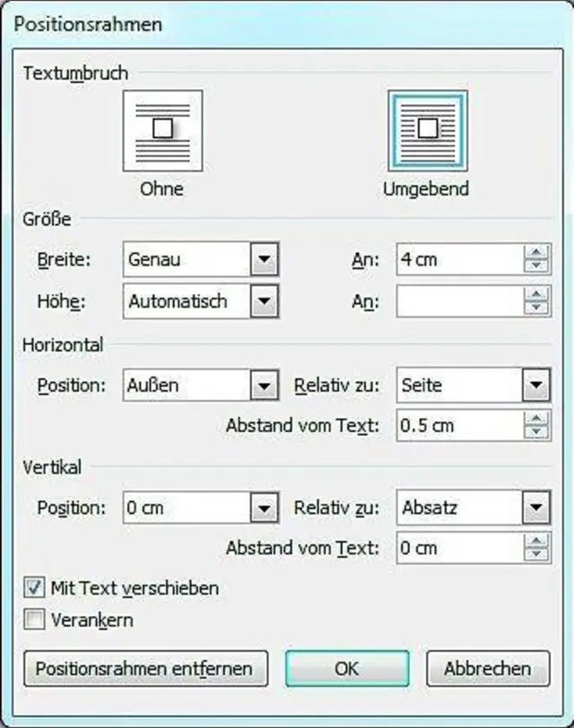Screen dimensions: 574x728
Task: Confirm dialog with the OK button
Action: [346, 669]
